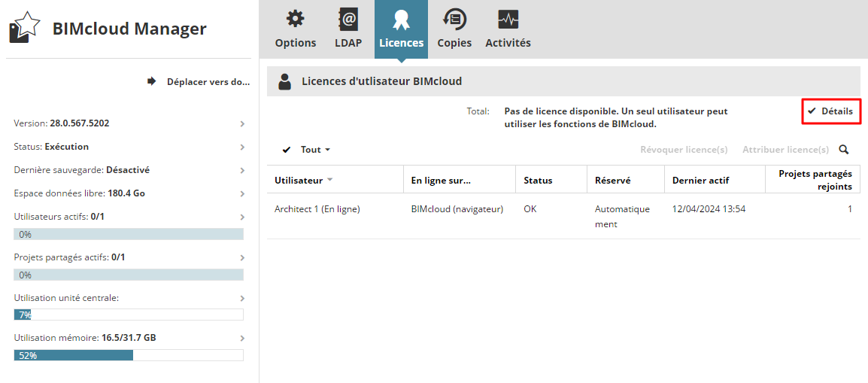Screen dimensions: 868x383
Task: Open the Options gear icon tab
Action: tap(295, 20)
